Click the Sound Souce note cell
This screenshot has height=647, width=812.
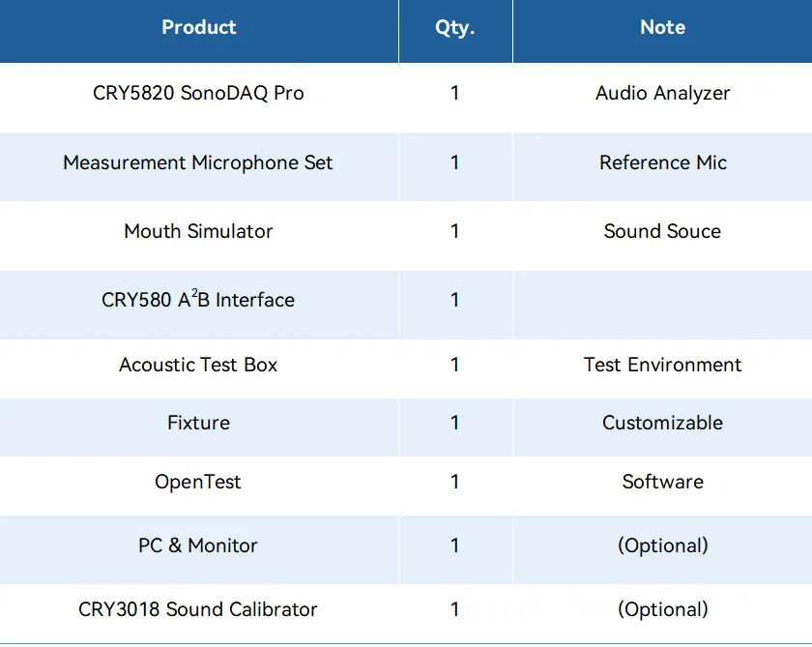click(x=662, y=231)
